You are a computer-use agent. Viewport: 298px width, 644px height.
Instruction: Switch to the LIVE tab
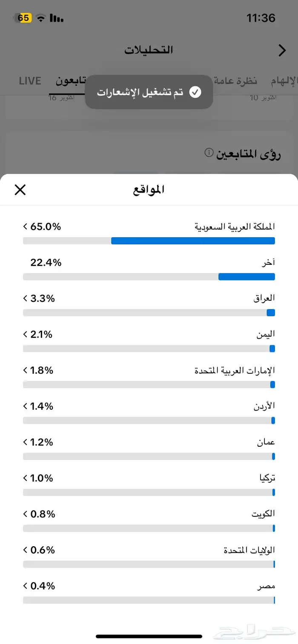[30, 81]
